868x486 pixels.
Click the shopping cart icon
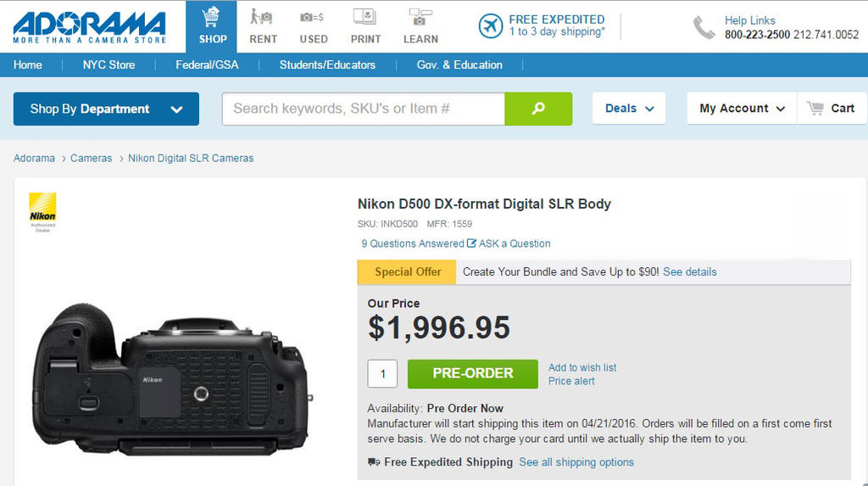[815, 109]
